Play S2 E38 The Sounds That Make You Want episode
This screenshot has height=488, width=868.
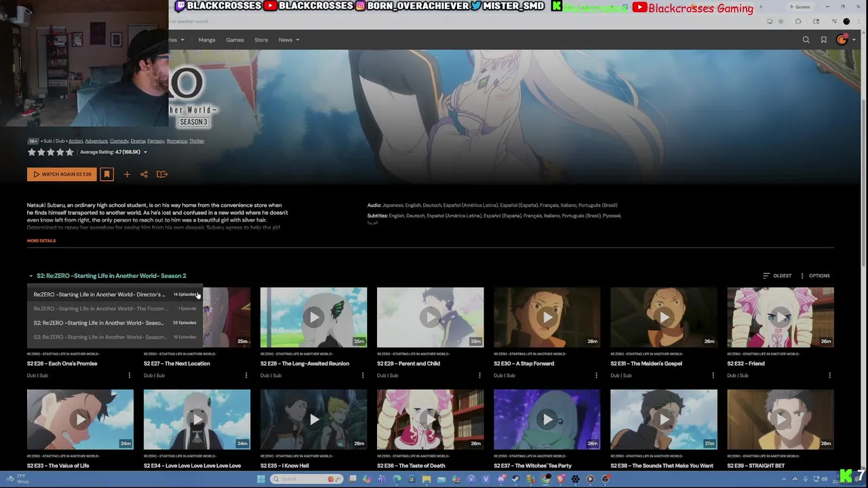pos(663,419)
